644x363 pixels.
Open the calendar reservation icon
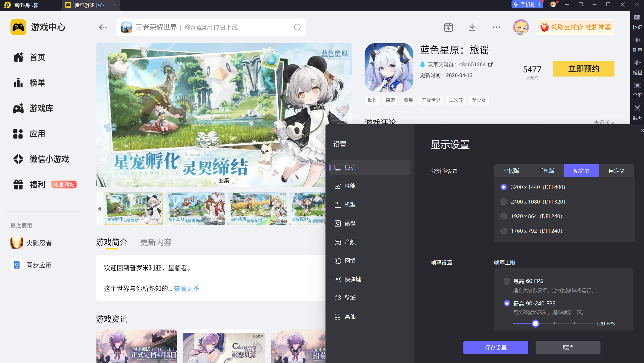448,27
